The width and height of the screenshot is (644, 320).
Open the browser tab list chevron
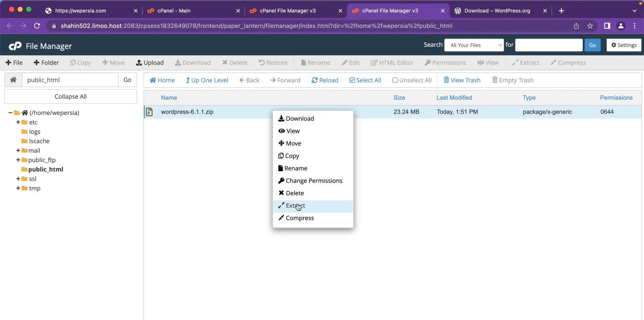pos(634,11)
